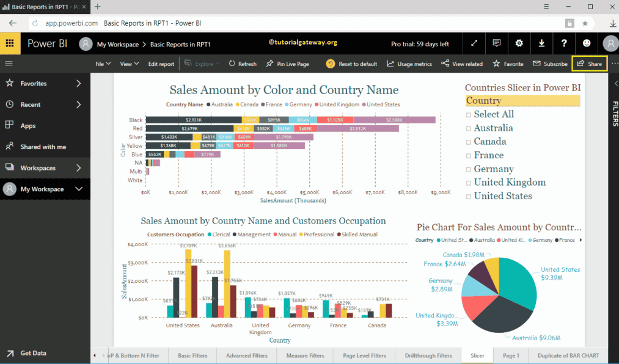Enable the Select All slicer checkbox
This screenshot has width=619, height=364.
[x=469, y=115]
